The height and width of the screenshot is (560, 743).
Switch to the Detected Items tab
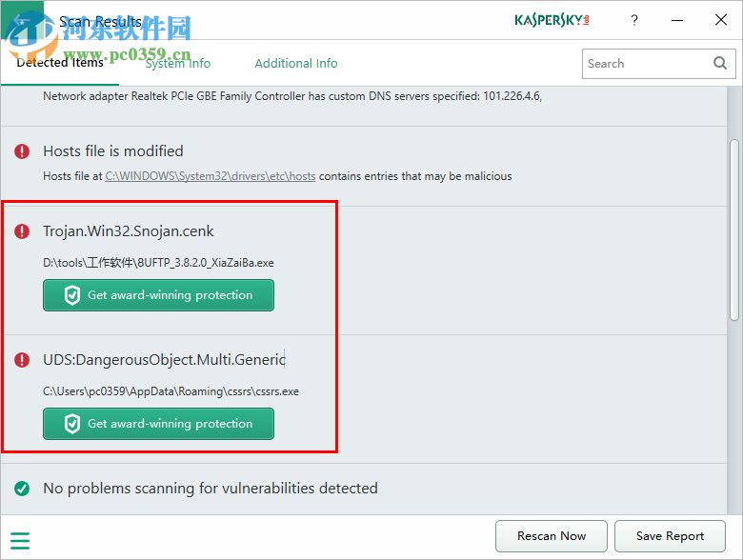(60, 63)
